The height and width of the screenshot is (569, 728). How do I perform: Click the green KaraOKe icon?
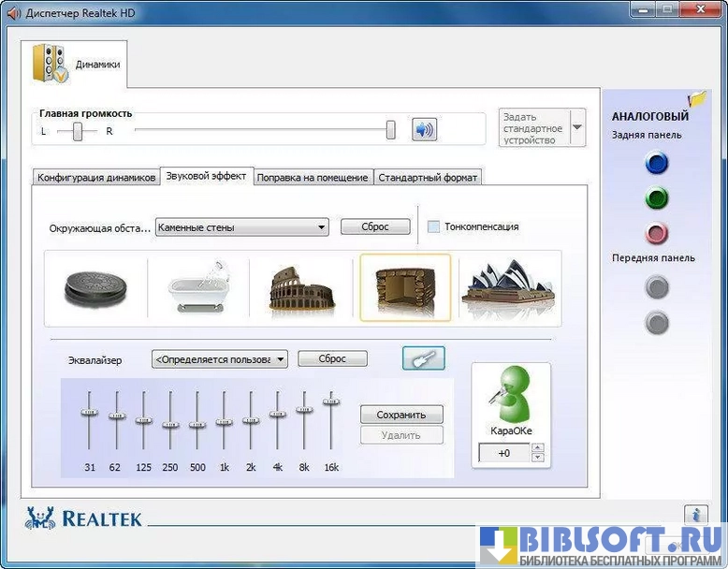click(510, 394)
